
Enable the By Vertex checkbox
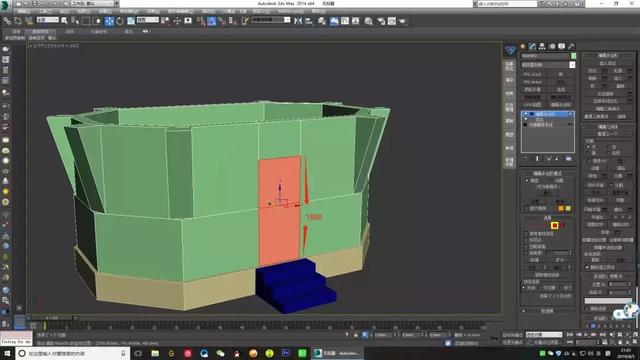point(526,240)
